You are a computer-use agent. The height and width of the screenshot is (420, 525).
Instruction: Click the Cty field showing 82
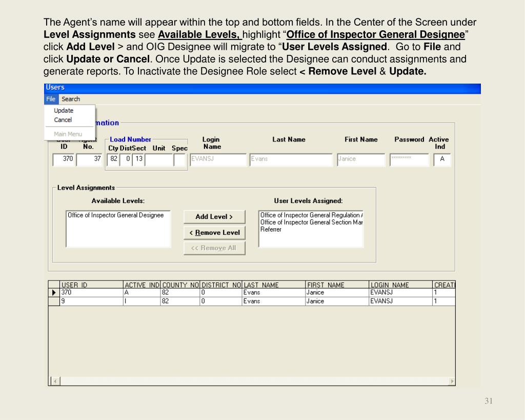tap(113, 159)
